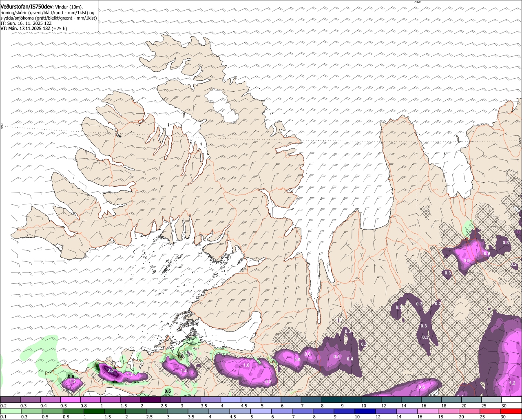This screenshot has width=522, height=420.
Task: Click the "0.1" label in the lower legend row
Action: 3,417
